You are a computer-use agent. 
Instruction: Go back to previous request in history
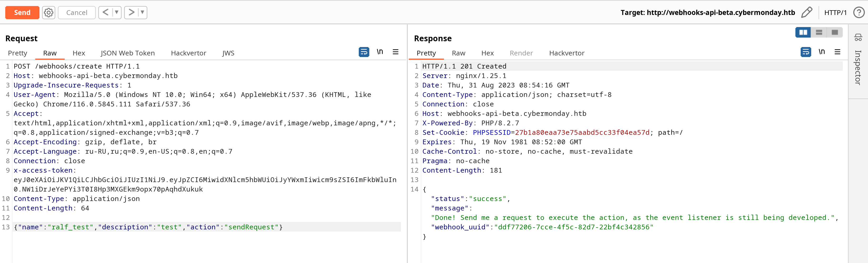(105, 12)
